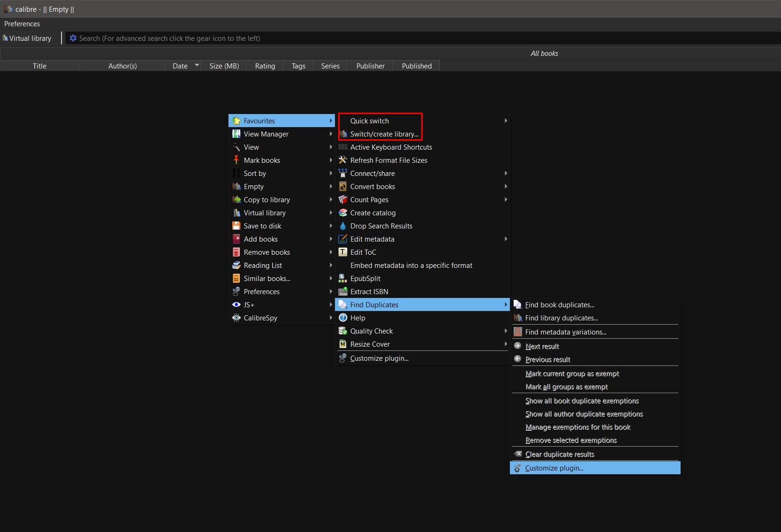Image resolution: width=781 pixels, height=532 pixels.
Task: Sort the book list by Title column
Action: tap(39, 66)
